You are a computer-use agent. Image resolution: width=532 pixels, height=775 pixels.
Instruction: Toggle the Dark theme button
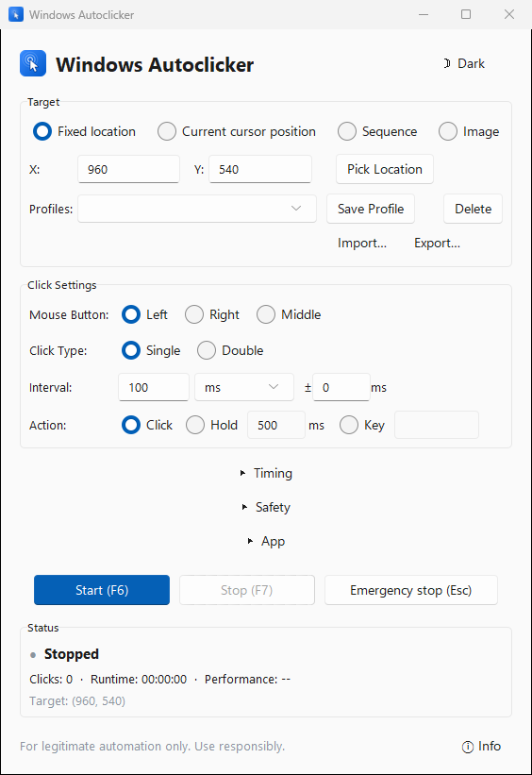point(464,64)
